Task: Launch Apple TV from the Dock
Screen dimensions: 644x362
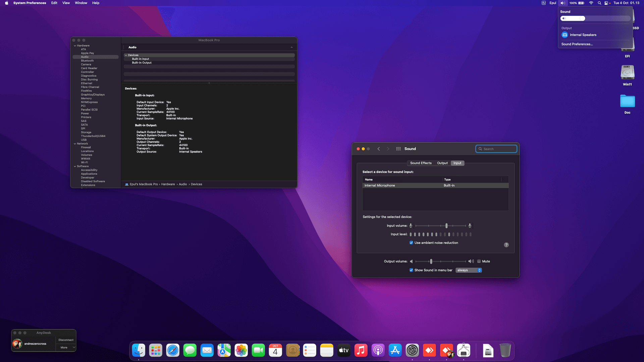Action: coord(344,350)
